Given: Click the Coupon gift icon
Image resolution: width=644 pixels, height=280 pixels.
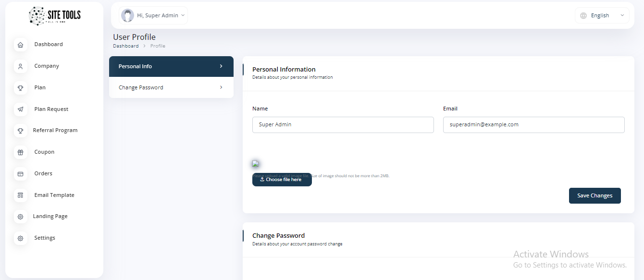Looking at the screenshot, I should (x=20, y=152).
